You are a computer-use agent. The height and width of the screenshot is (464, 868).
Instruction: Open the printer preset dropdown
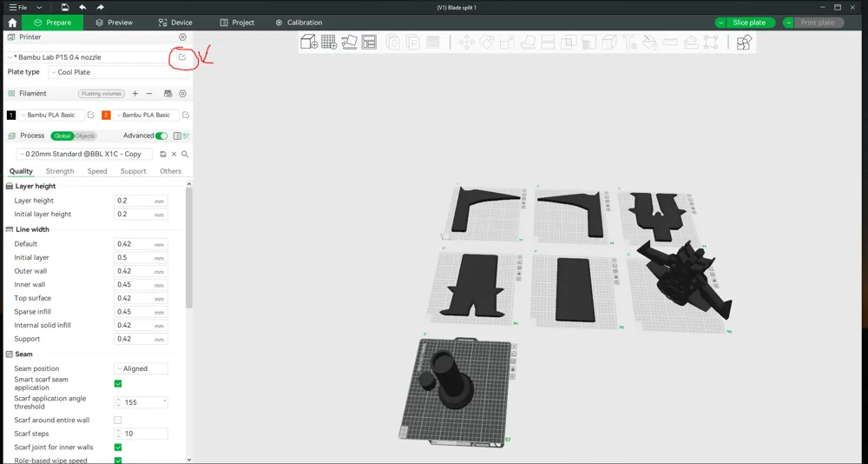click(x=89, y=57)
